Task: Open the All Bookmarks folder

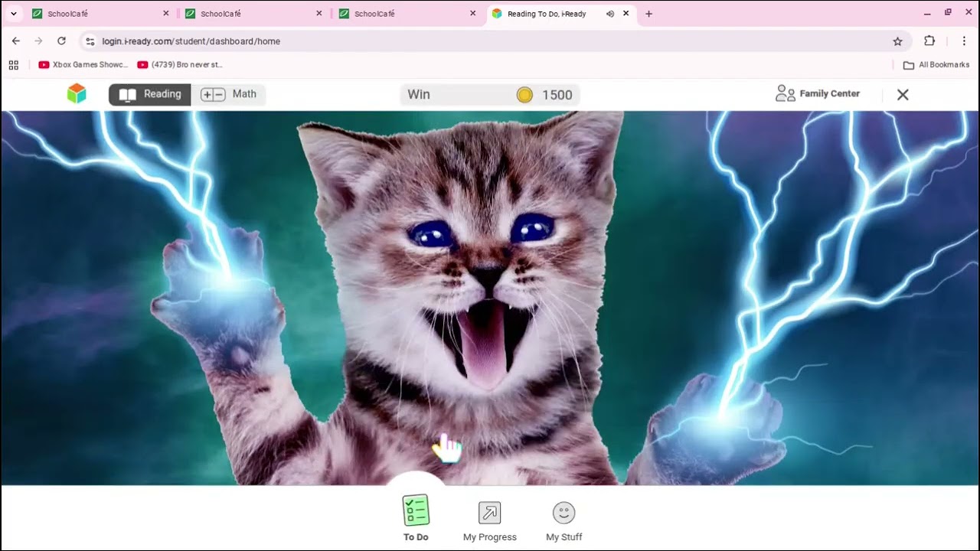Action: [x=936, y=65]
